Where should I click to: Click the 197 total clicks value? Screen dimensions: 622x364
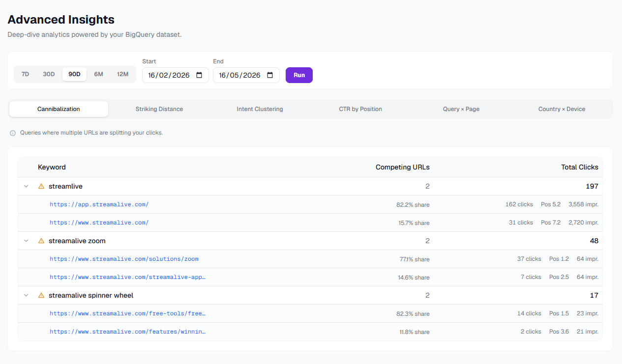(x=592, y=186)
